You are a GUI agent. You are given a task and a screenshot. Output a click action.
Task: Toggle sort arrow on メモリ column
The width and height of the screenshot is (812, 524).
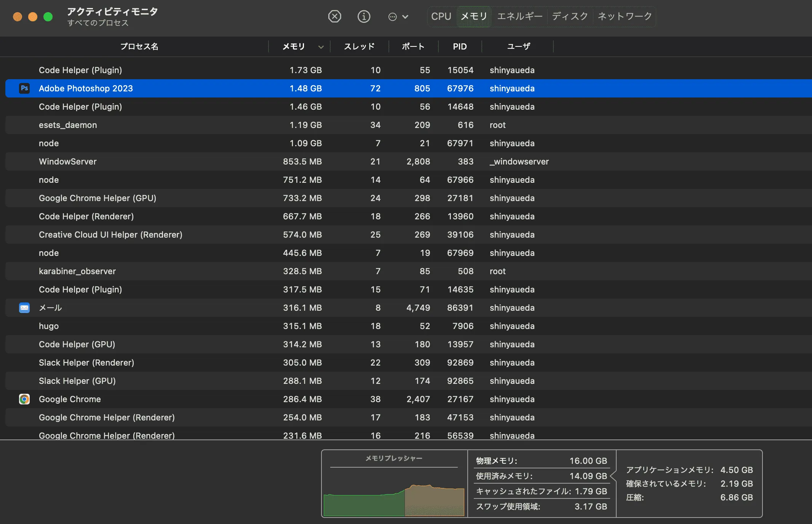click(321, 47)
